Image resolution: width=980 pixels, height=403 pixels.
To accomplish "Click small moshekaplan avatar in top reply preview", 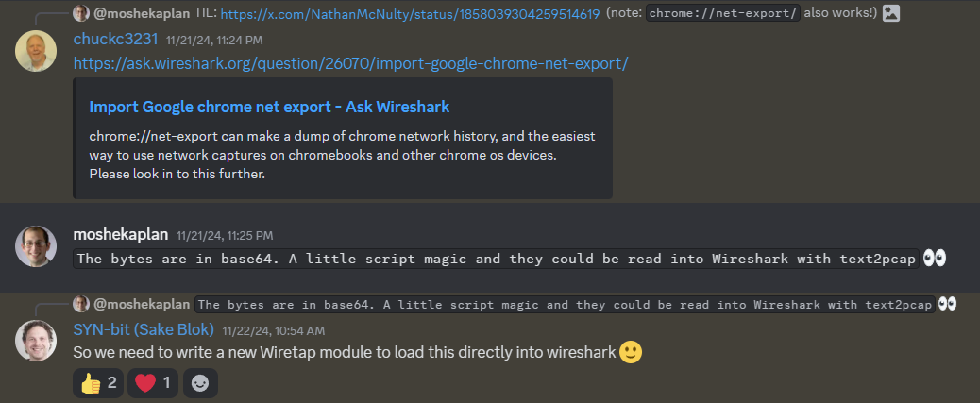I will click(x=81, y=13).
